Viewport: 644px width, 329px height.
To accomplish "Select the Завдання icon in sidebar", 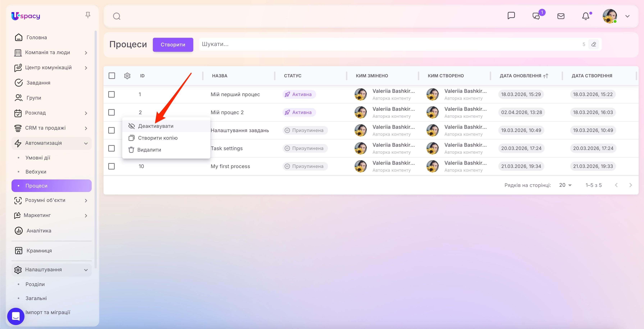I will [x=19, y=83].
